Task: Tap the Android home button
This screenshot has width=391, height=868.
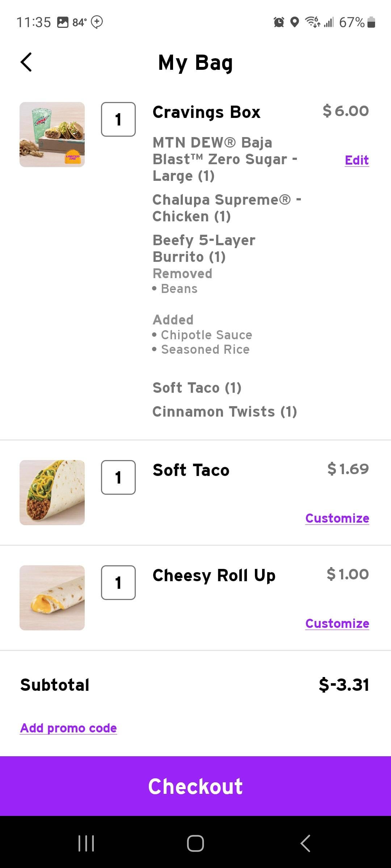Action: (x=195, y=843)
